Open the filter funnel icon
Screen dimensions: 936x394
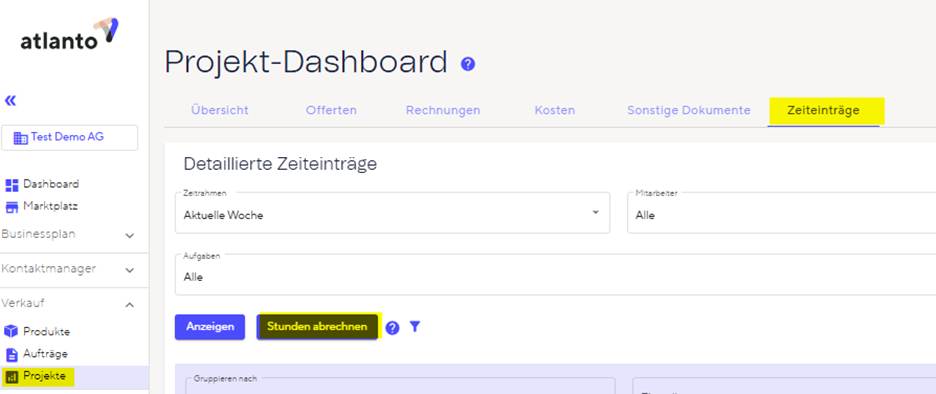[415, 327]
